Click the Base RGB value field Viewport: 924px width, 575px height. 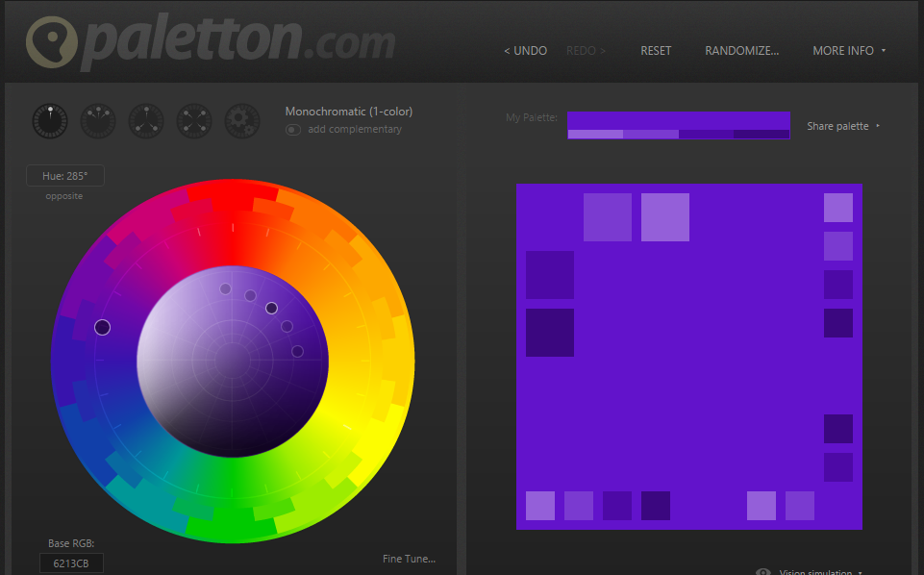71,563
